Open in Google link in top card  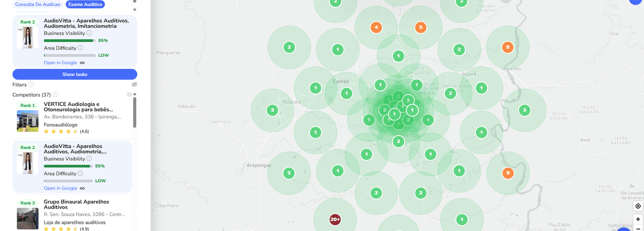60,63
